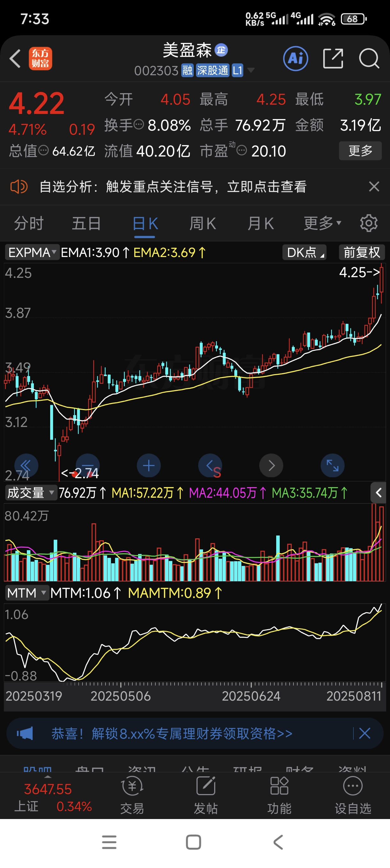
Task: Open the 东方财富 logo home shortcut
Action: point(40,59)
